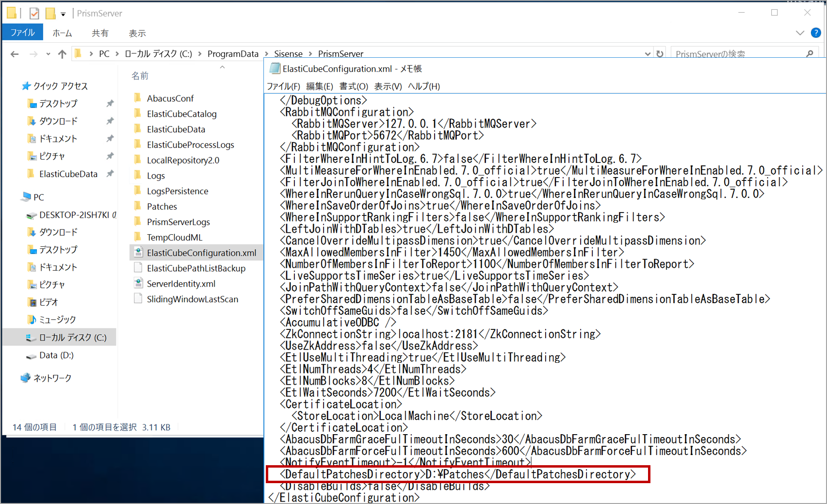Click the DefaultPatchesDirectory line in Notepad

click(458, 474)
